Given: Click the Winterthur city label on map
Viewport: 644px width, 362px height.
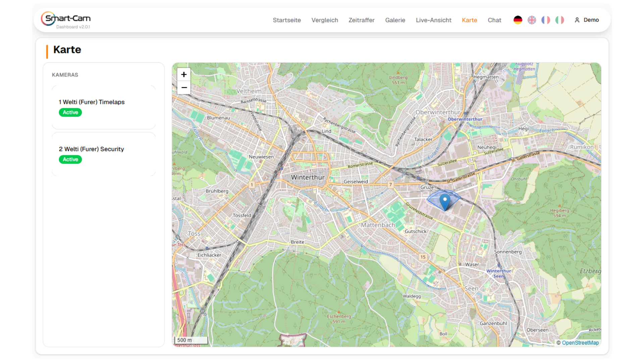Looking at the screenshot, I should pos(308,177).
